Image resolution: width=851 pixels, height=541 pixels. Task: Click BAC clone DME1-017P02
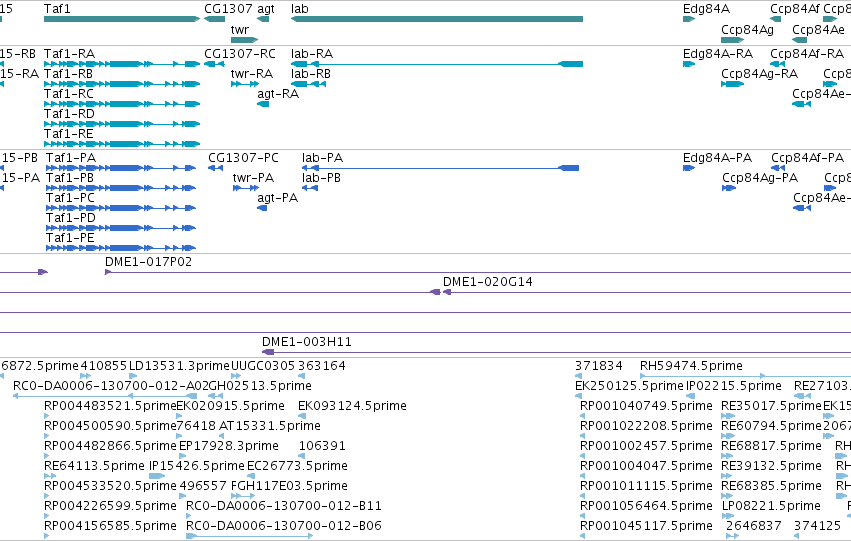[148, 262]
